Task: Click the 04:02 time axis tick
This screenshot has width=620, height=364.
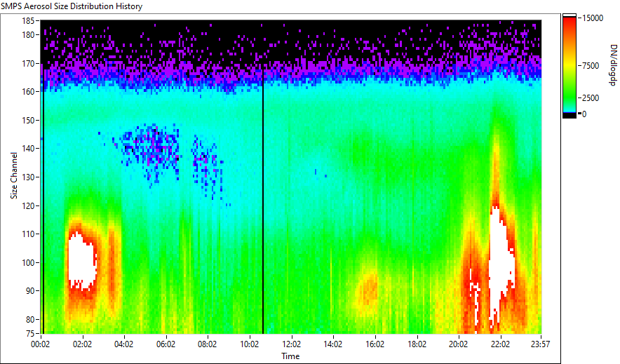Action: click(123, 344)
